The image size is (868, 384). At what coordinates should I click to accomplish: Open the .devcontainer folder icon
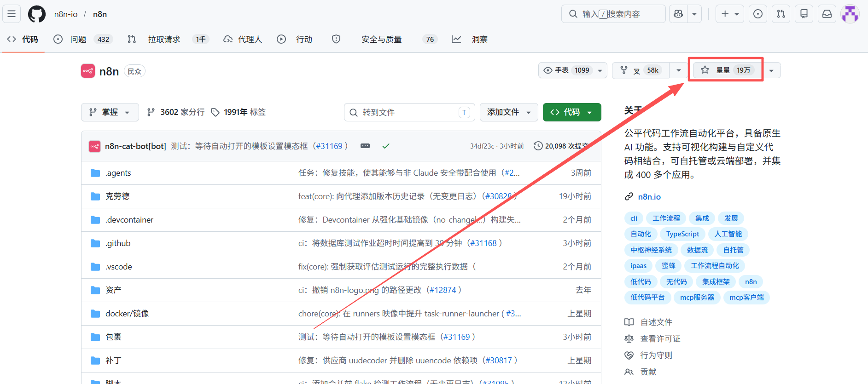95,220
